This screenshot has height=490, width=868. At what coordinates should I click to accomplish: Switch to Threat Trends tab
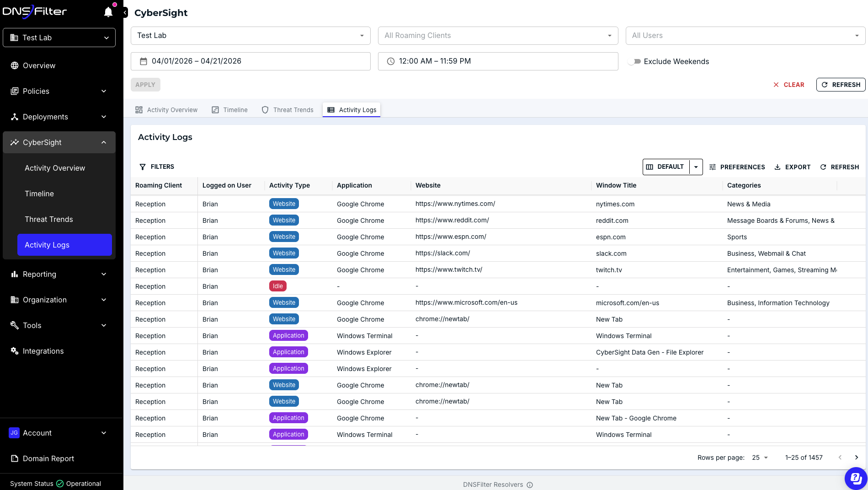(288, 110)
